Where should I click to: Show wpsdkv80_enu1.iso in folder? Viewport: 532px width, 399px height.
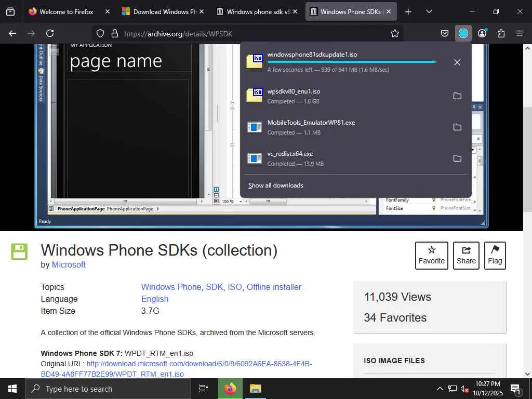(457, 96)
